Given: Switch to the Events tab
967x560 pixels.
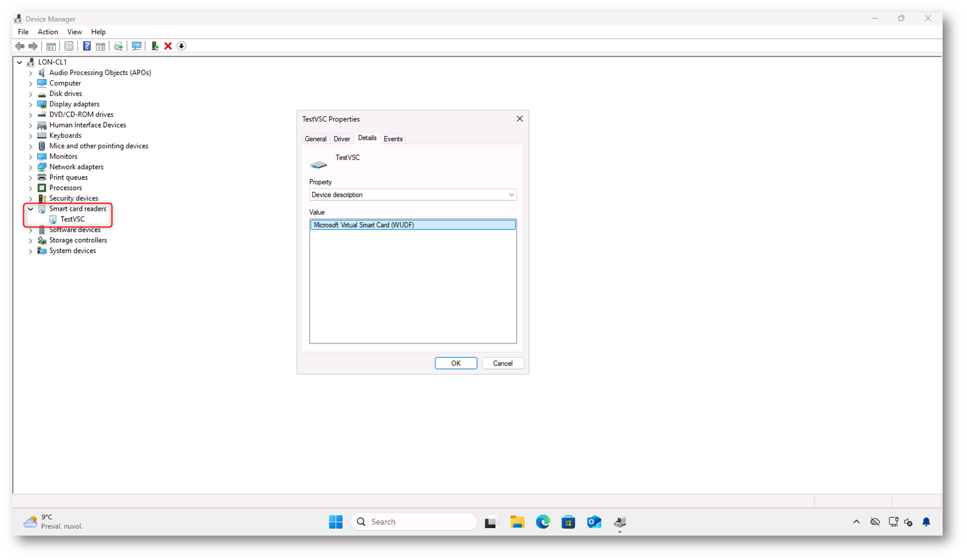Looking at the screenshot, I should [x=393, y=139].
